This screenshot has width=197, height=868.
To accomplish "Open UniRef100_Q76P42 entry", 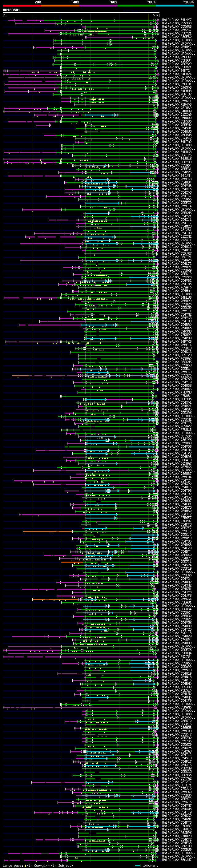I will 177,139.
